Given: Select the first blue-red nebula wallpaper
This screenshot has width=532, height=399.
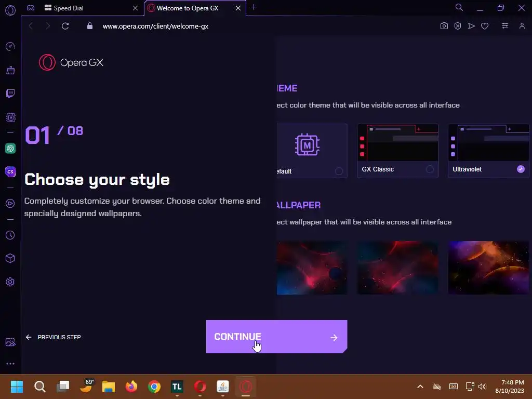Looking at the screenshot, I should (312, 268).
